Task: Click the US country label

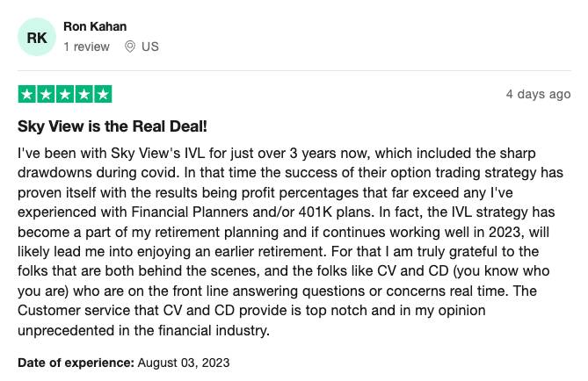Action: coord(150,47)
